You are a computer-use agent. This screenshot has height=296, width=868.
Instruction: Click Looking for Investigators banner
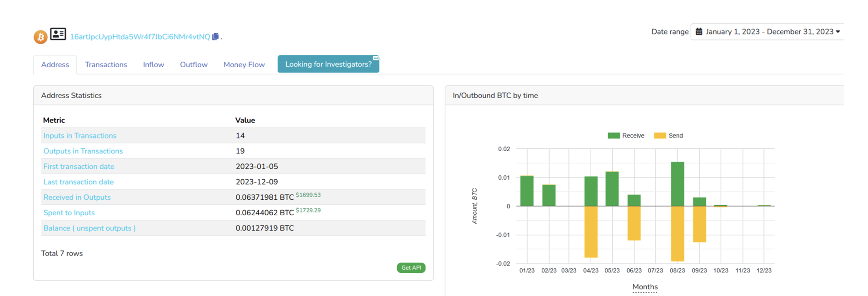click(328, 64)
